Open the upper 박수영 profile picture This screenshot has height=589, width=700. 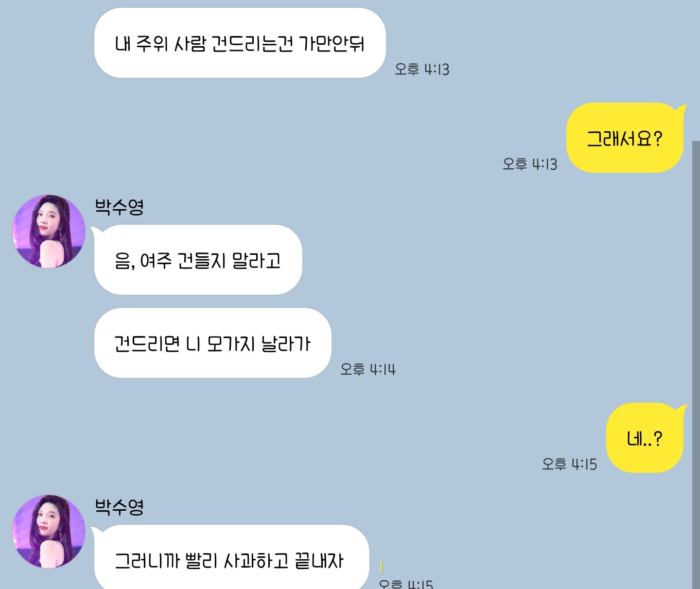[49, 232]
